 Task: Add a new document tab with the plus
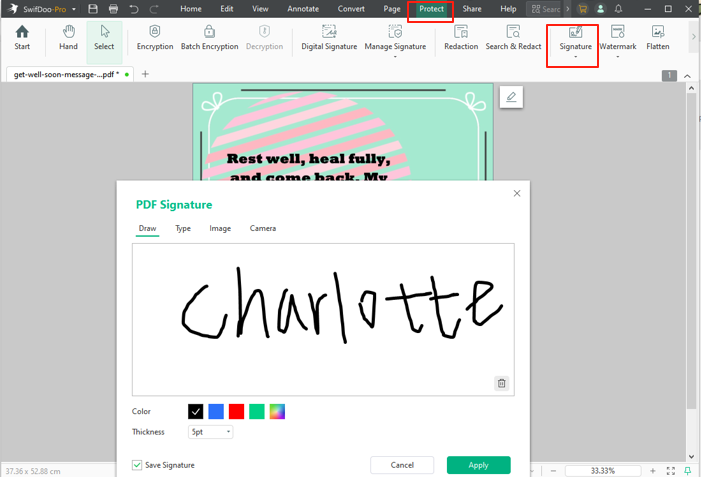coord(145,74)
